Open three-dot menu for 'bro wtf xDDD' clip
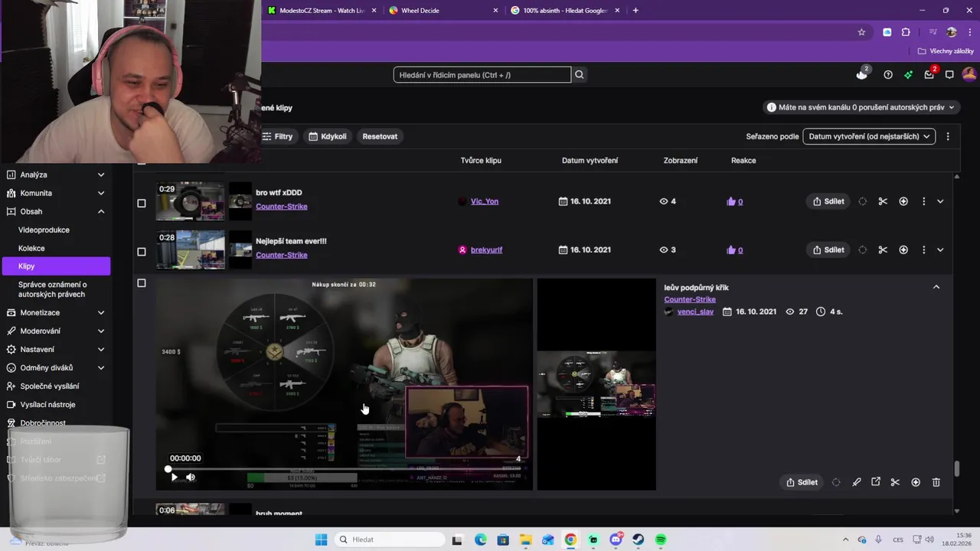Screen dimensions: 980x551 [923, 201]
